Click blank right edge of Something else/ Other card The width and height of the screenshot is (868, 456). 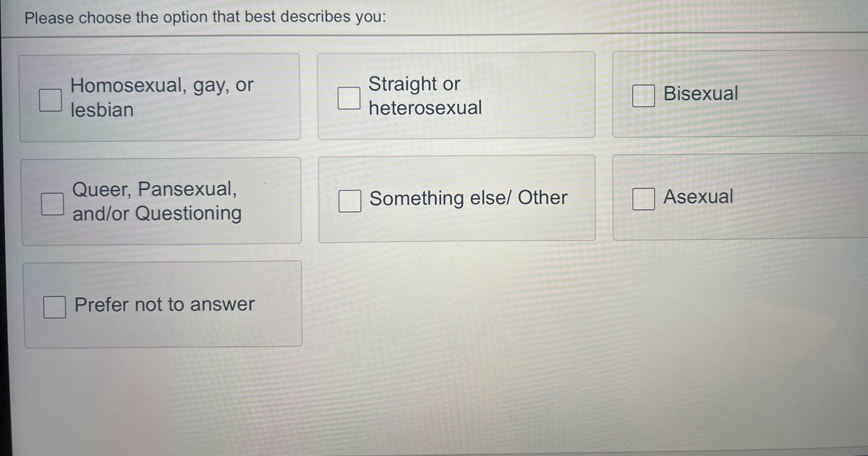click(582, 198)
